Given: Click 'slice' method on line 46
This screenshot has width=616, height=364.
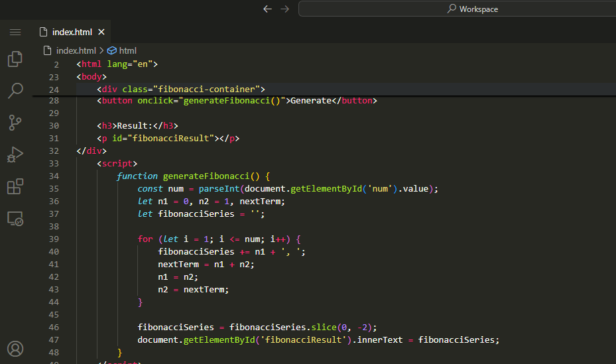Looking at the screenshot, I should (x=324, y=327).
